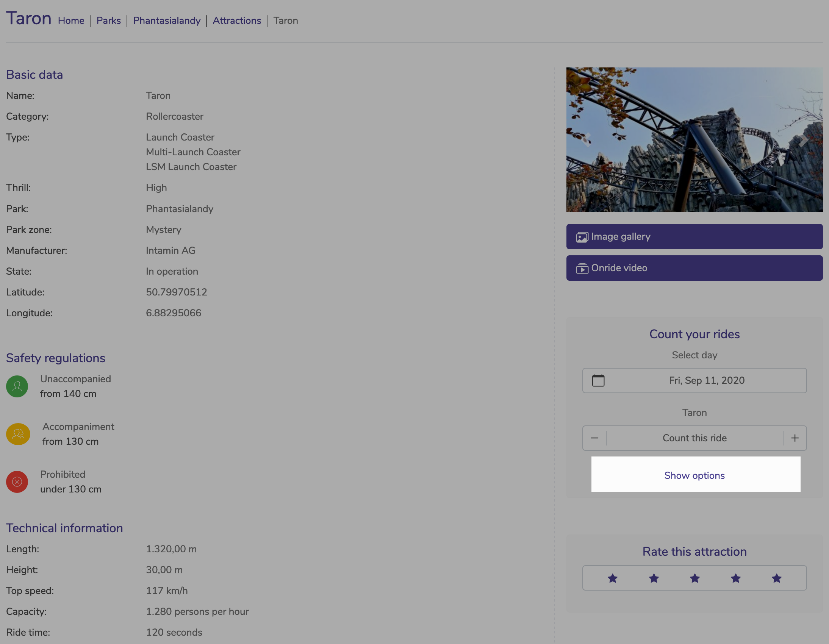The image size is (829, 644).
Task: Rate the attraction three stars
Action: pyautogui.click(x=694, y=578)
